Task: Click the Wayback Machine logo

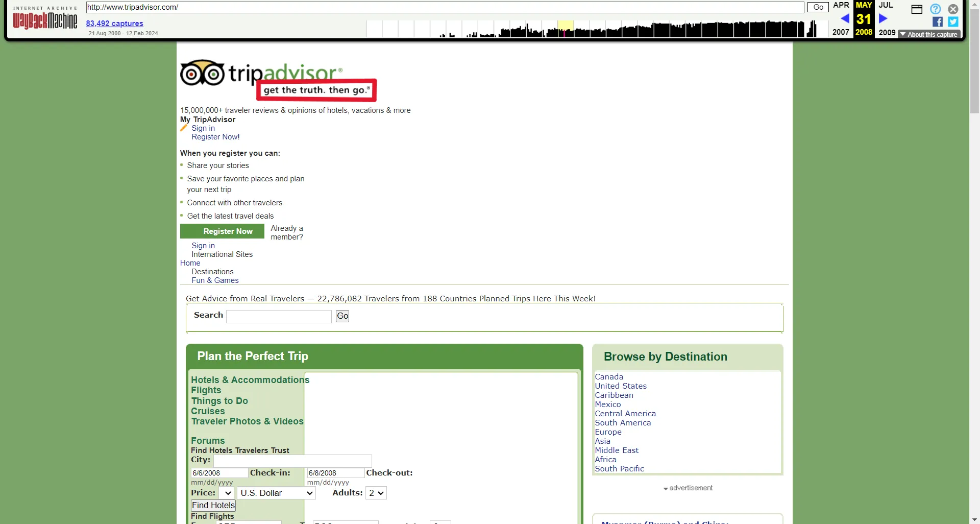Action: click(45, 19)
